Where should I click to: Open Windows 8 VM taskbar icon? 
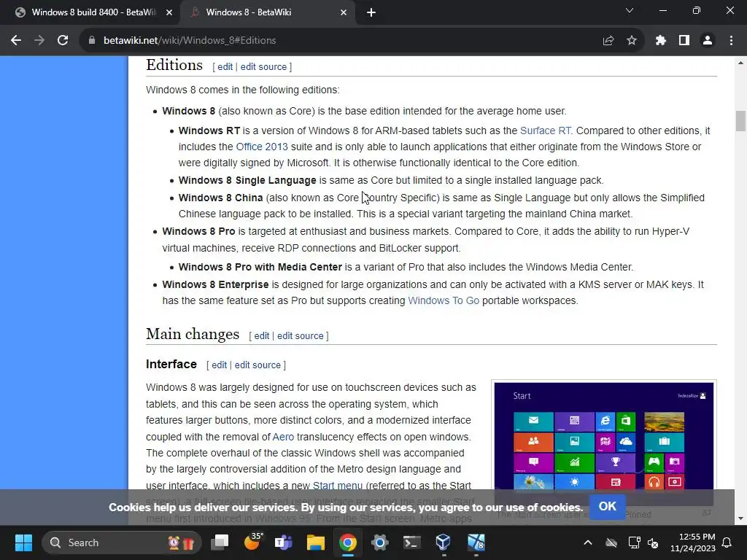pyautogui.click(x=476, y=542)
